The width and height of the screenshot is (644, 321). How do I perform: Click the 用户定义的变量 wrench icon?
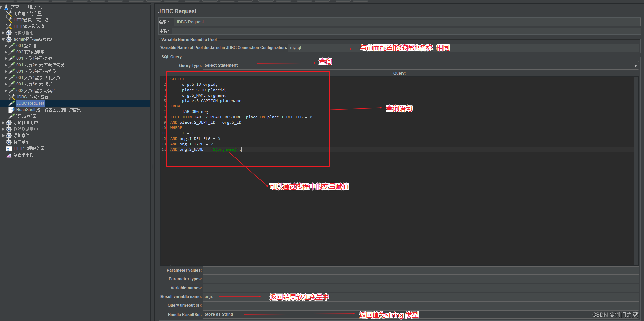point(9,14)
